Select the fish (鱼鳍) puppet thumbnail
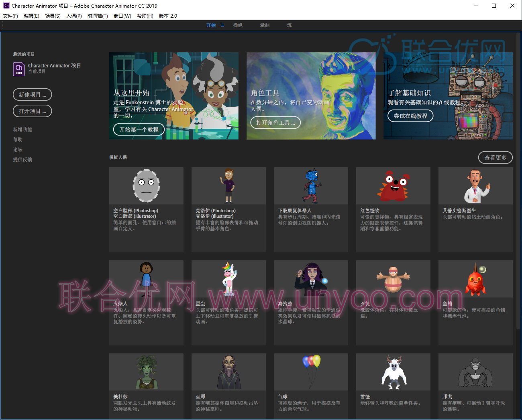The width and height of the screenshot is (522, 420). coord(475,279)
